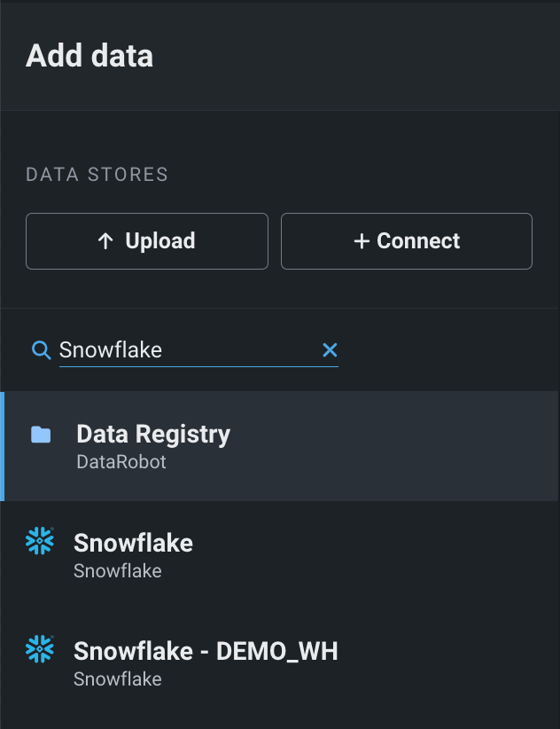Click the plus icon in Connect
560x729 pixels.
[x=361, y=241]
